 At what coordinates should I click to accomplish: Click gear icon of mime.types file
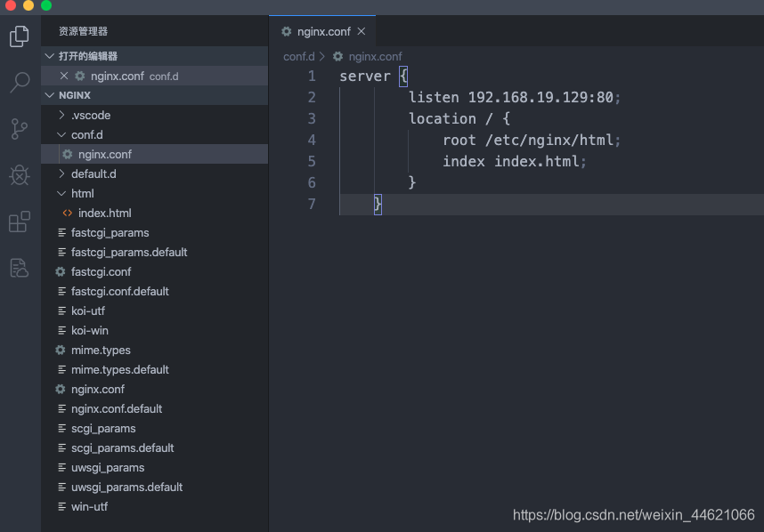click(x=61, y=350)
